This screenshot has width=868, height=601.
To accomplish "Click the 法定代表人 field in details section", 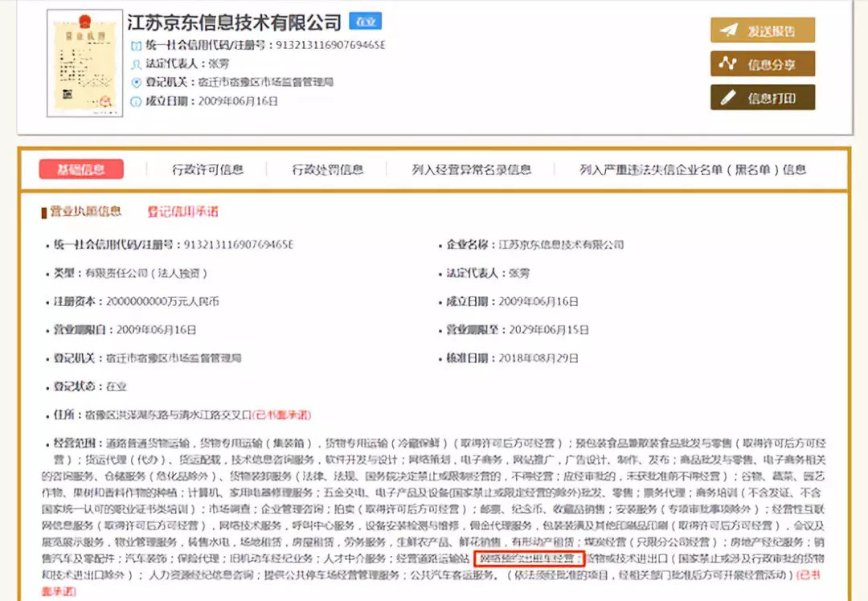I will pyautogui.click(x=488, y=273).
